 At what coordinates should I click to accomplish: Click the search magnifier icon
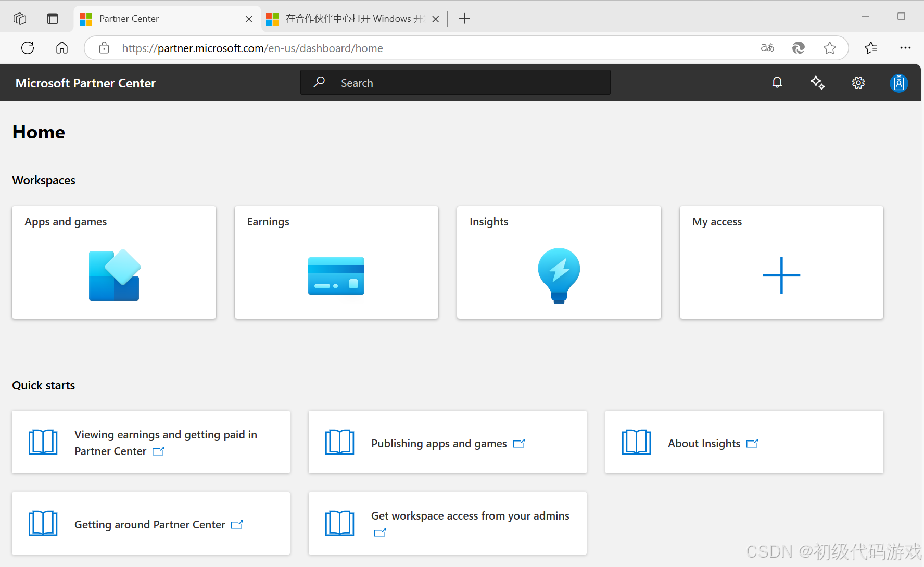[319, 82]
